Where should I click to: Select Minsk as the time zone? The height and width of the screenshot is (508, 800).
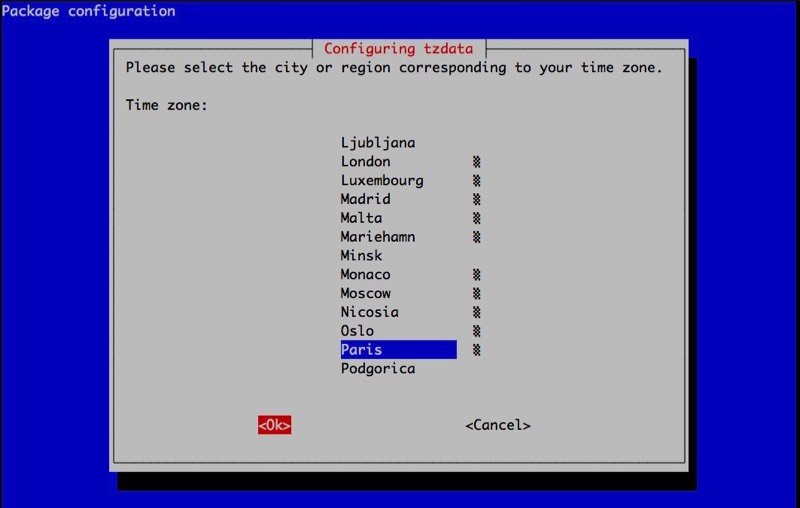[361, 256]
